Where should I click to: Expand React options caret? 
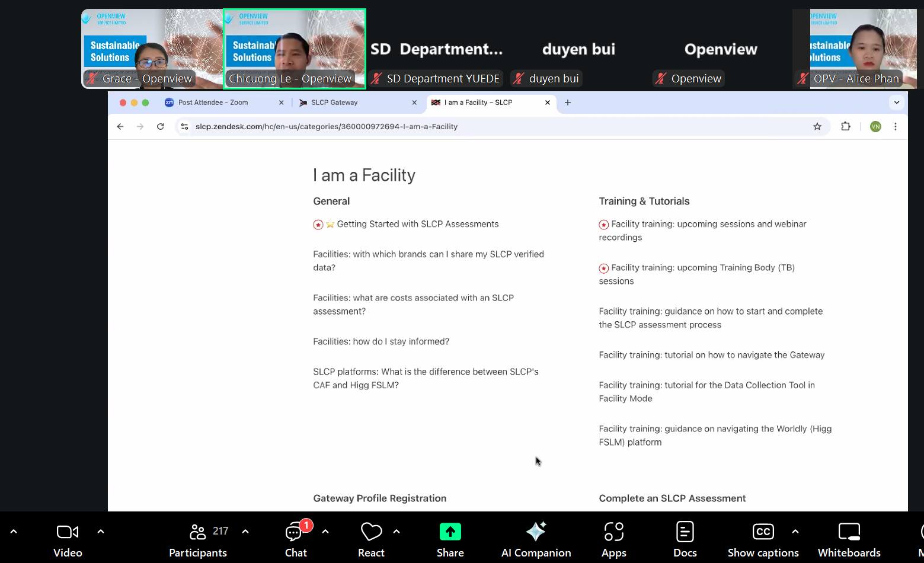[x=397, y=532]
